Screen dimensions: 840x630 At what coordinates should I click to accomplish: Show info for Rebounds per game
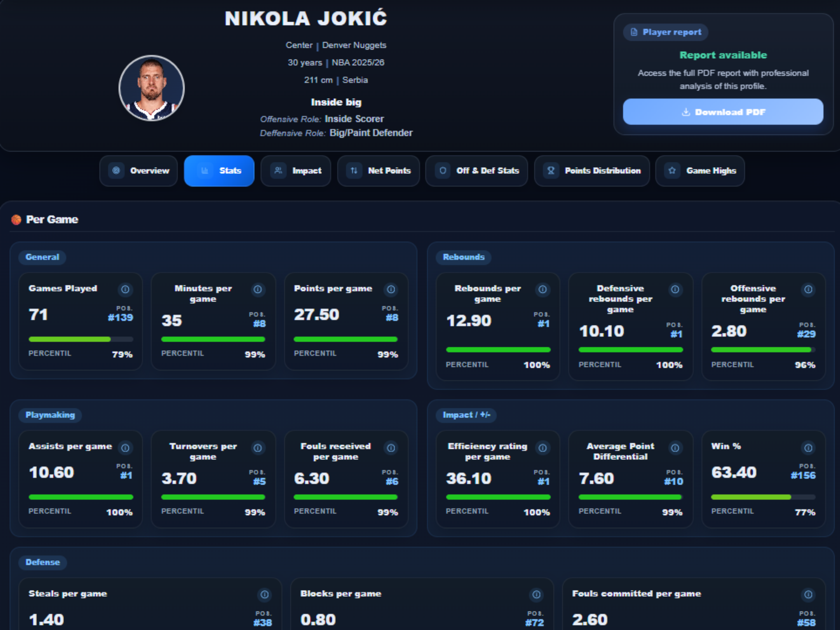[x=543, y=289]
